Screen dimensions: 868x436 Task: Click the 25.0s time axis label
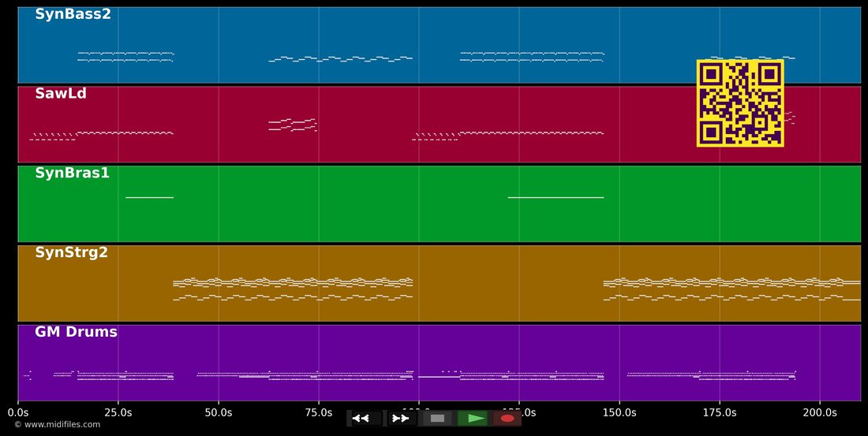[118, 413]
